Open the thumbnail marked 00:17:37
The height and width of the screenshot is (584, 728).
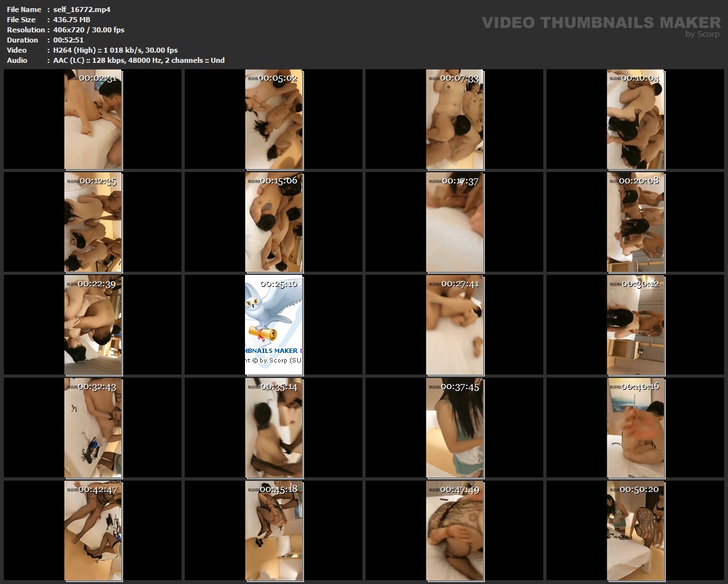coord(454,222)
